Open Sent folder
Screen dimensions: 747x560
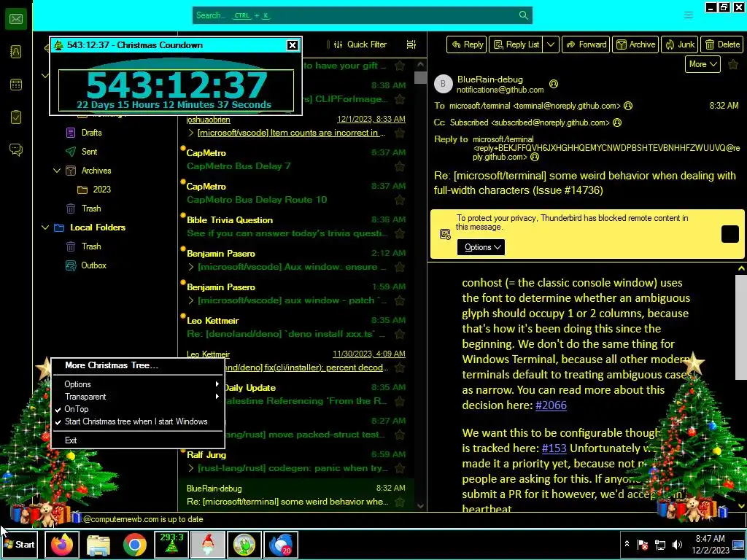(x=89, y=152)
